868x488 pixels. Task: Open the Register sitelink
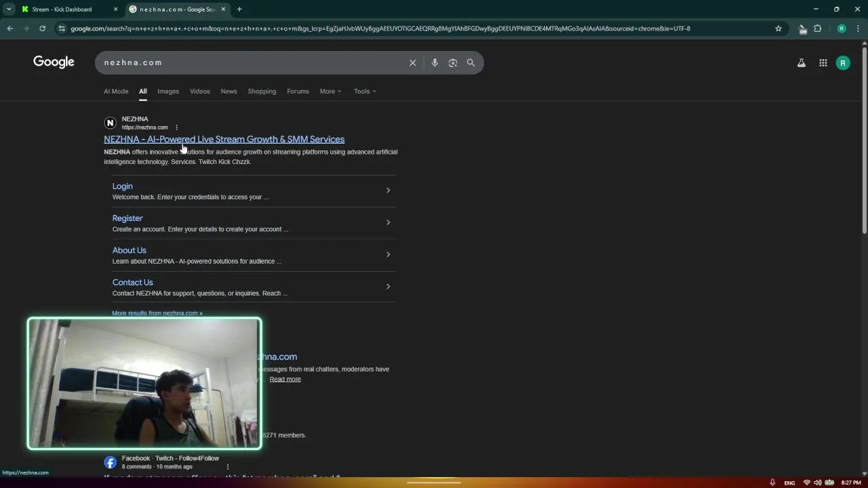tap(127, 218)
